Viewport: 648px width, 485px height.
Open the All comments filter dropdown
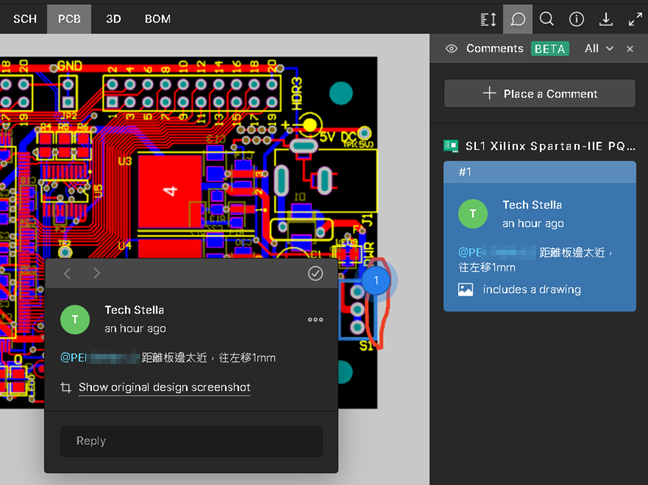pyautogui.click(x=599, y=49)
